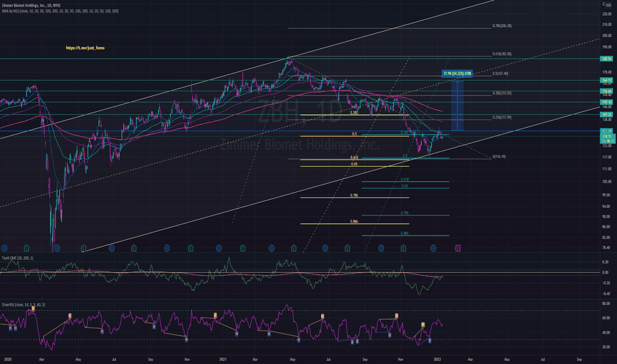This screenshot has width=617, height=364.
Task: Open the earnings marker for February 2021
Action: tap(243, 248)
